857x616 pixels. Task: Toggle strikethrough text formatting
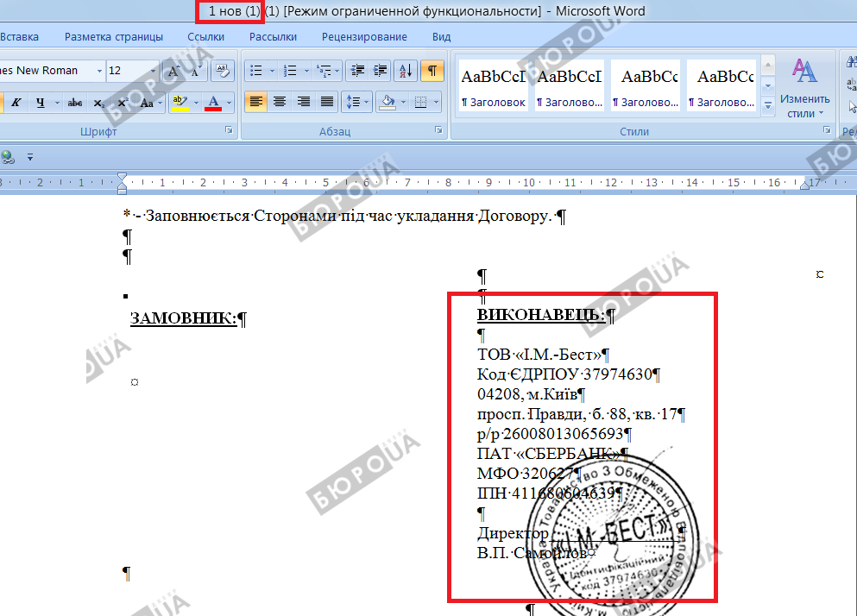[75, 103]
